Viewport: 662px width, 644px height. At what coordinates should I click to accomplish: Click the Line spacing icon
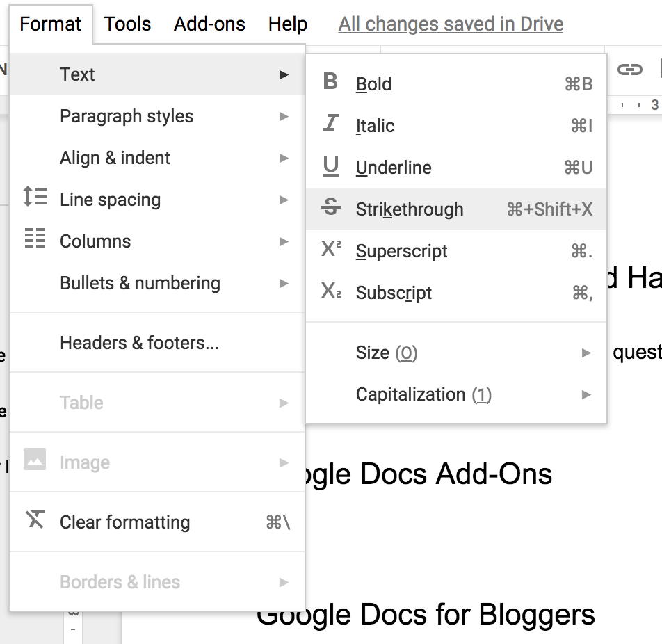[x=35, y=198]
